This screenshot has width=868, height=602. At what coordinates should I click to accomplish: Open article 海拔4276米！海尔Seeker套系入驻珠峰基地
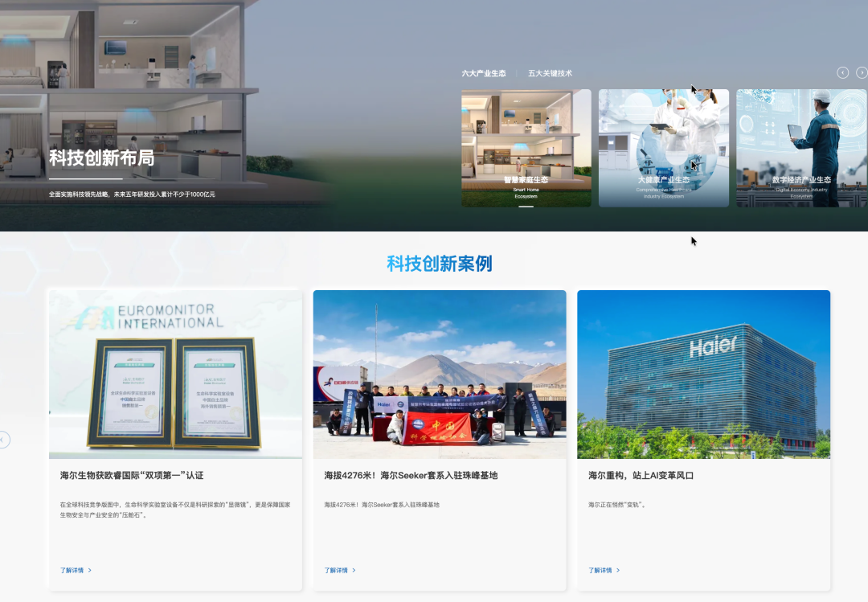coord(411,475)
